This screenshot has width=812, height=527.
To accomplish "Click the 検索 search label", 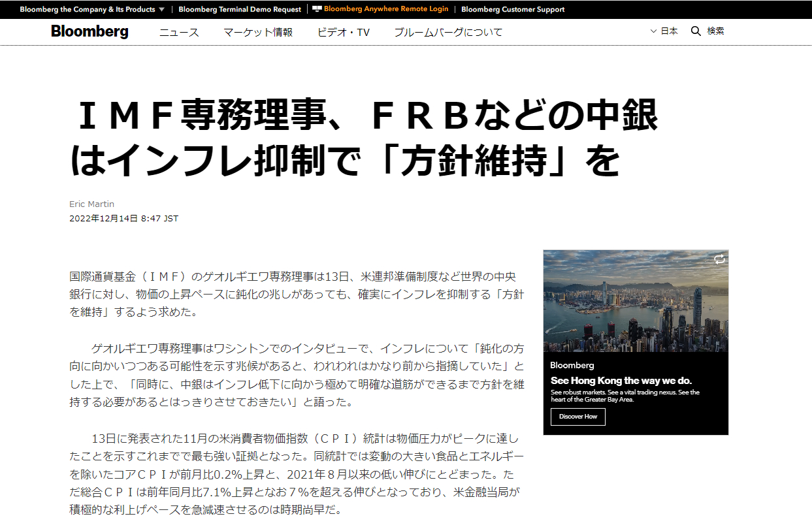I will 715,31.
